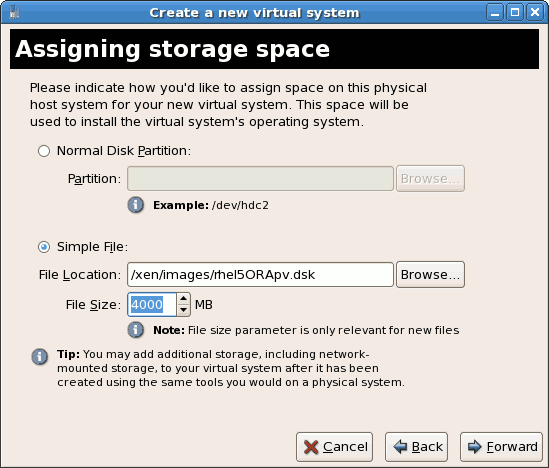Screen dimensions: 549x468
Task: Click the left arrow icon on Back
Action: (x=400, y=447)
